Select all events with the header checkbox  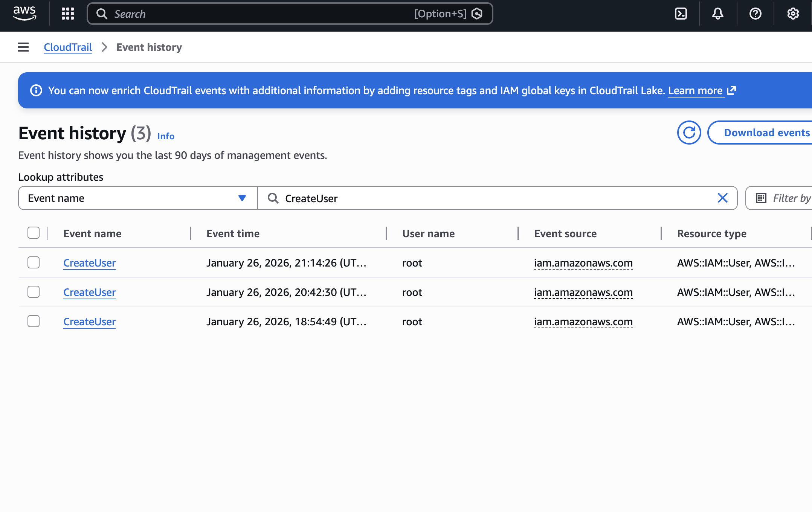pyautogui.click(x=34, y=233)
